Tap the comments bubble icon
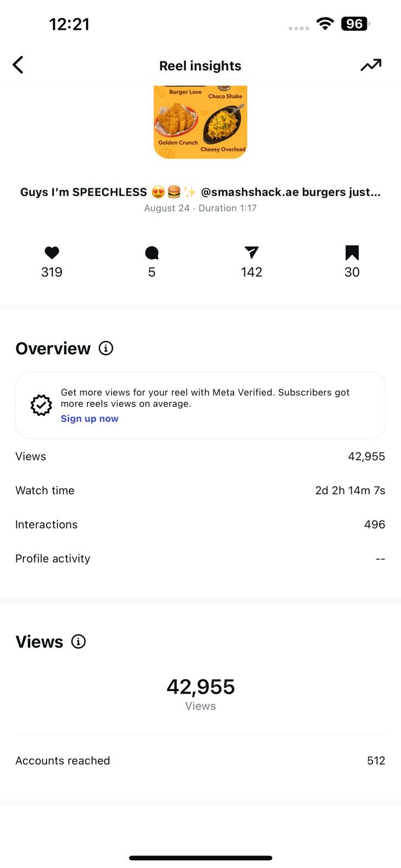This screenshot has width=401, height=868. coord(152,253)
